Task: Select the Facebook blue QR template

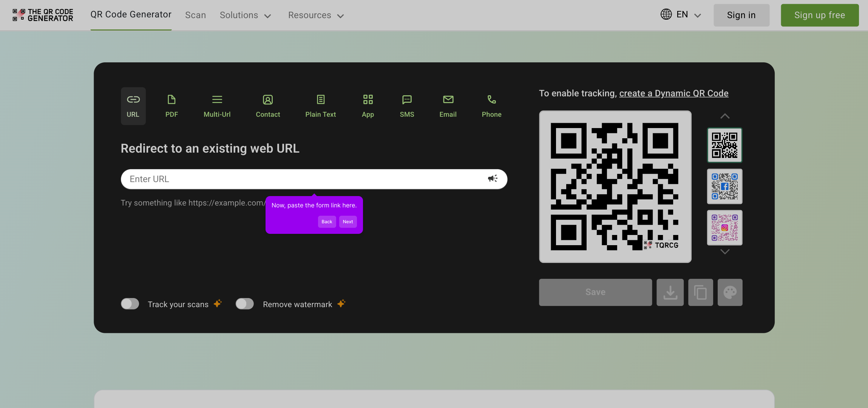Action: [725, 187]
